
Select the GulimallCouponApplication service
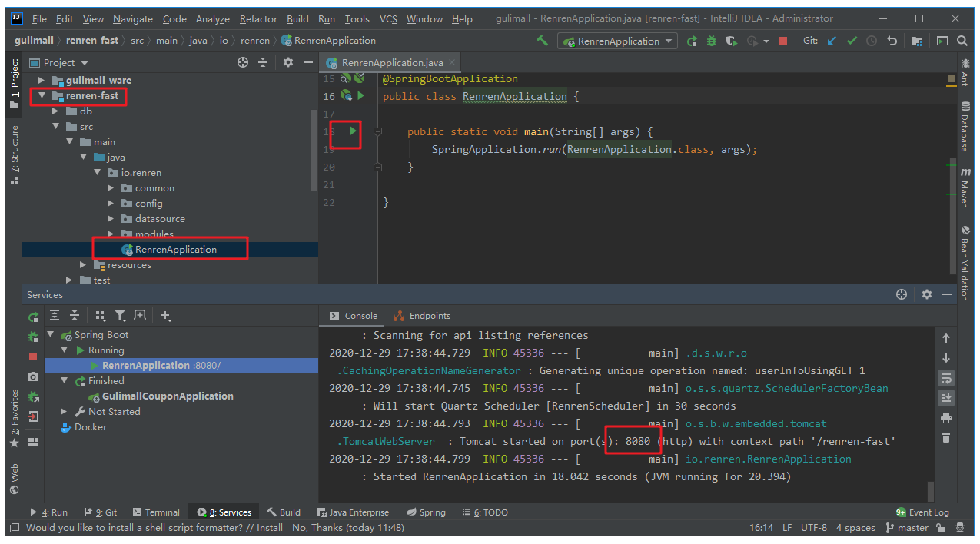[x=168, y=396]
